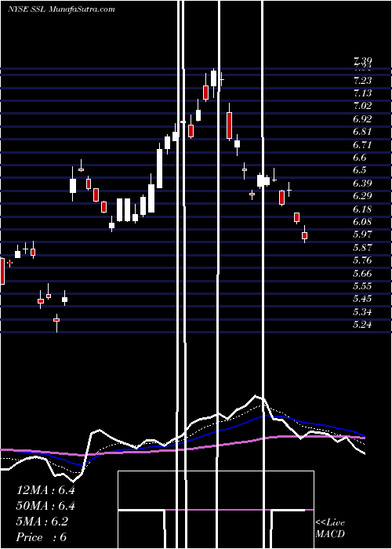Click the 12MA : 6.4 reading

[45, 490]
